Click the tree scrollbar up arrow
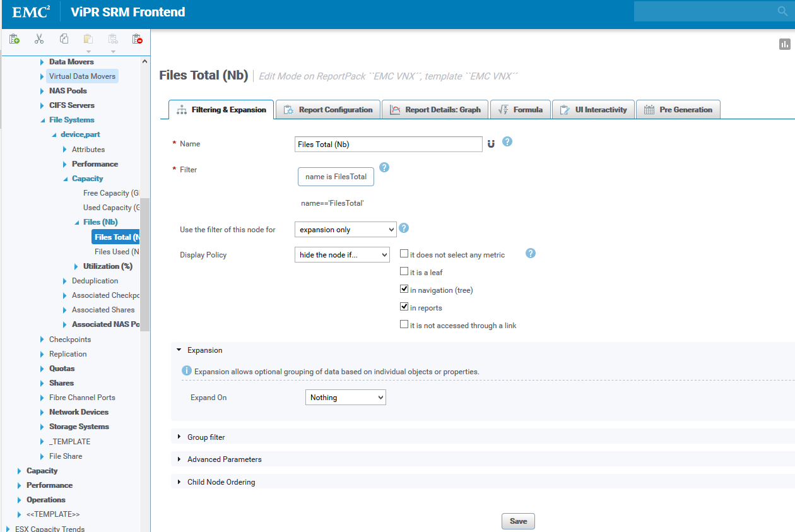The width and height of the screenshot is (795, 532). 145,61
